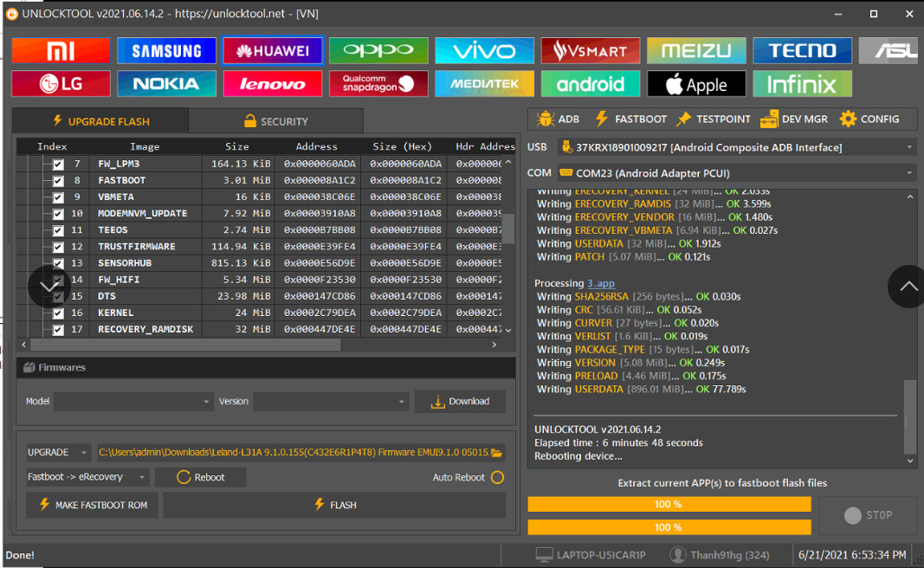Click the image table horizontal scrollbar

point(185,345)
